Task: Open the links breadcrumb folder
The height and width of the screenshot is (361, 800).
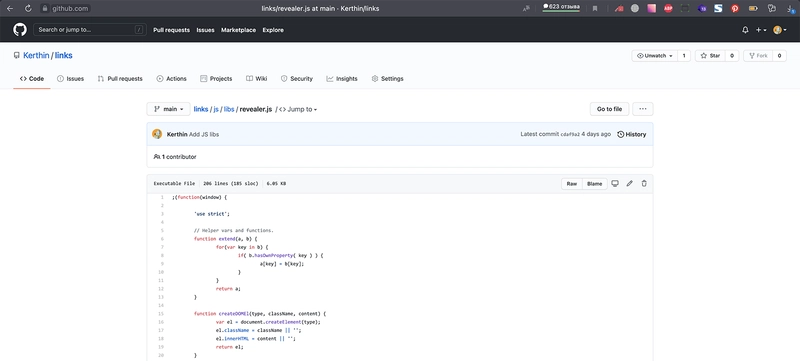Action: [201, 109]
